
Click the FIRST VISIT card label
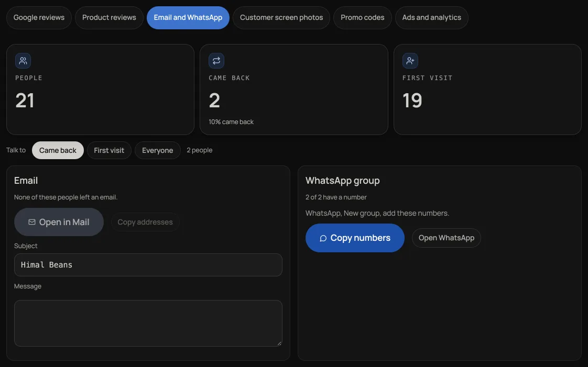428,78
